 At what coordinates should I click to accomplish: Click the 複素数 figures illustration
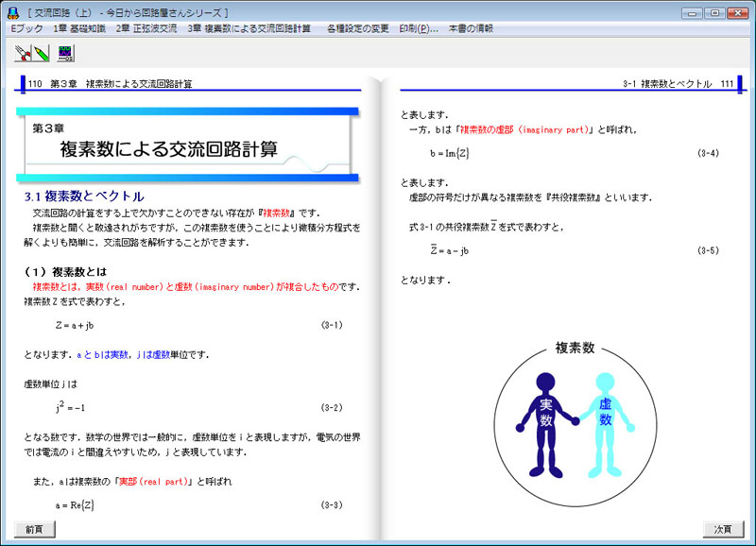[x=576, y=426]
